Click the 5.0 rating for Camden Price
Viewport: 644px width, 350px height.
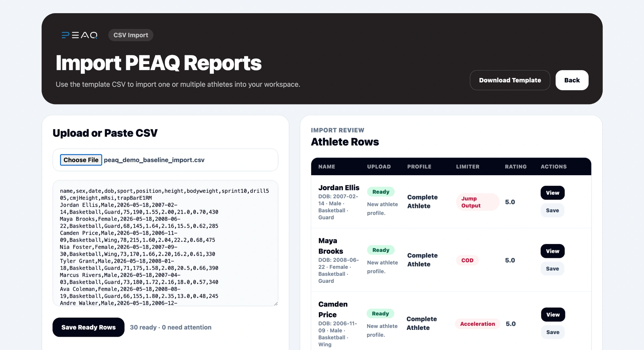pos(511,324)
